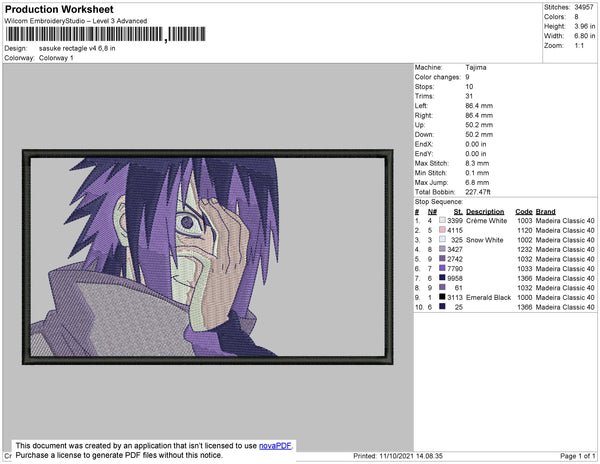Select the Emerald Black swatch in stop 9
600x464 pixels.
pyautogui.click(x=442, y=297)
